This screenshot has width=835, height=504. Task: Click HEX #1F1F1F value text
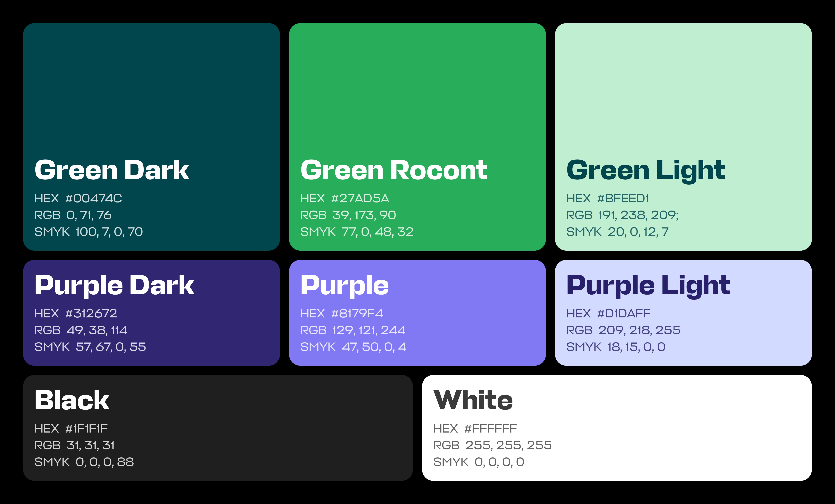point(71,428)
